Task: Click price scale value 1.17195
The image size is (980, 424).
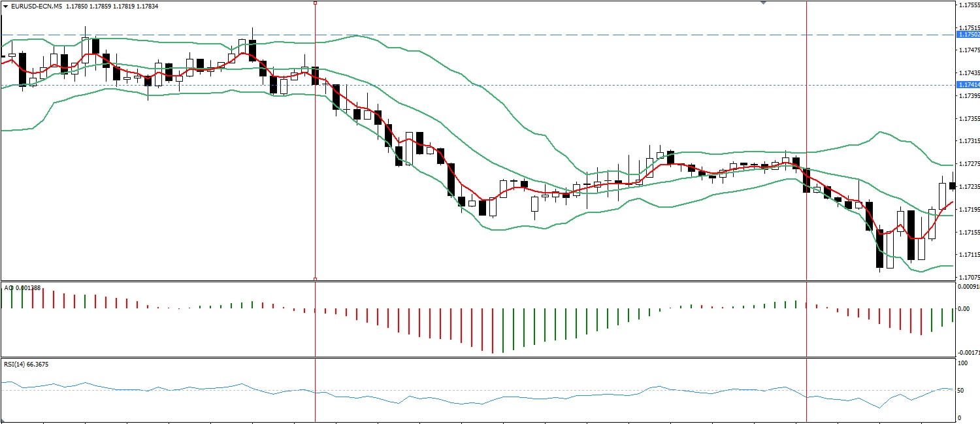Action: pos(969,210)
